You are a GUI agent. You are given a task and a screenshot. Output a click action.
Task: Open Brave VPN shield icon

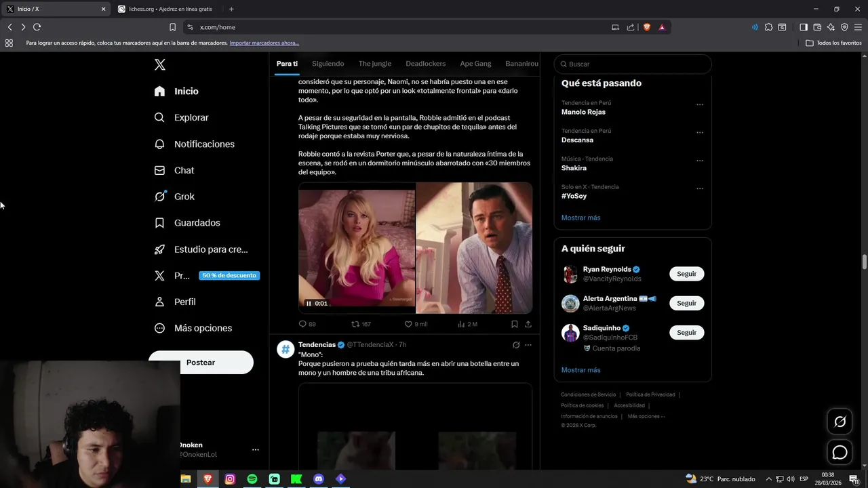pos(844,27)
